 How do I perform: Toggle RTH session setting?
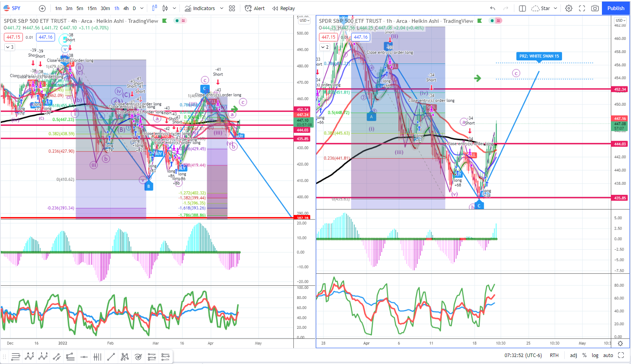point(554,355)
